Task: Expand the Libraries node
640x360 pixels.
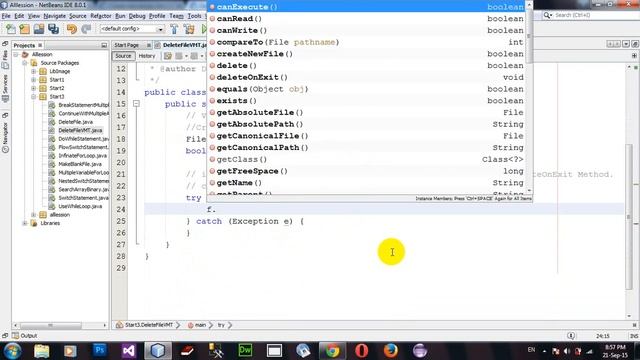Action: point(25,223)
